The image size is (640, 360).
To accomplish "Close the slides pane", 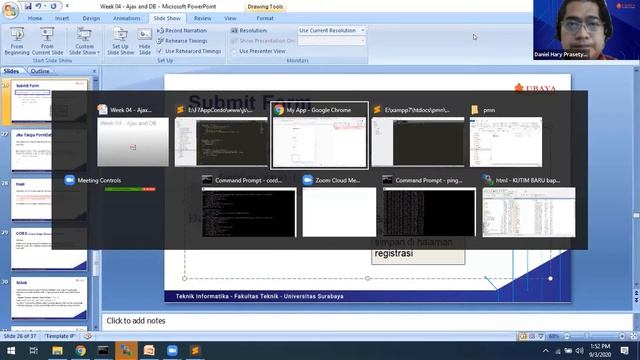I will coord(94,71).
